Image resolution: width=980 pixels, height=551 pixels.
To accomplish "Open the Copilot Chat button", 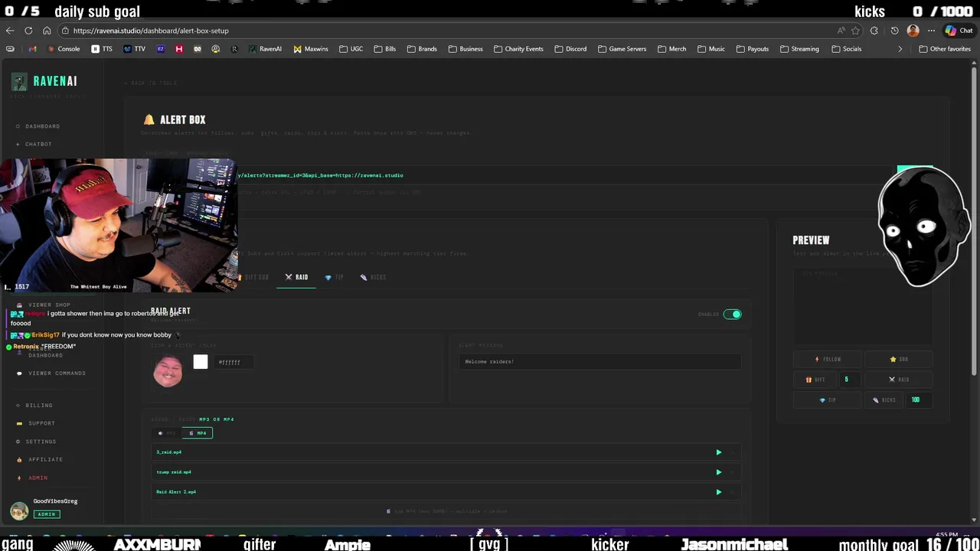I will pyautogui.click(x=959, y=31).
